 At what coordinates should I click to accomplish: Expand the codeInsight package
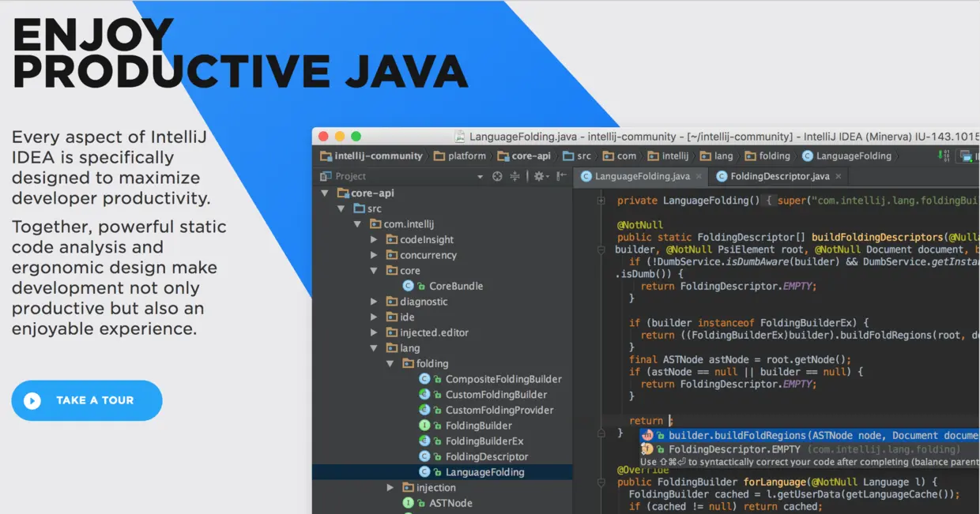pyautogui.click(x=373, y=239)
